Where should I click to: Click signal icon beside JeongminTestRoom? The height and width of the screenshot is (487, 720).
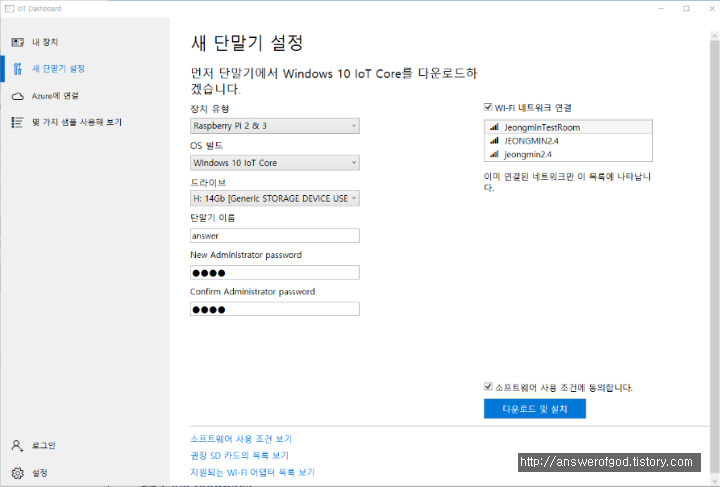494,127
